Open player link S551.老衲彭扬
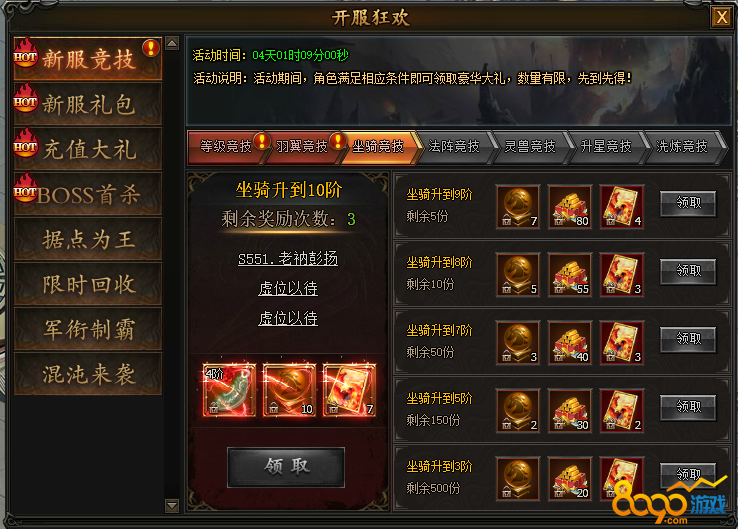The image size is (738, 529). pyautogui.click(x=288, y=259)
